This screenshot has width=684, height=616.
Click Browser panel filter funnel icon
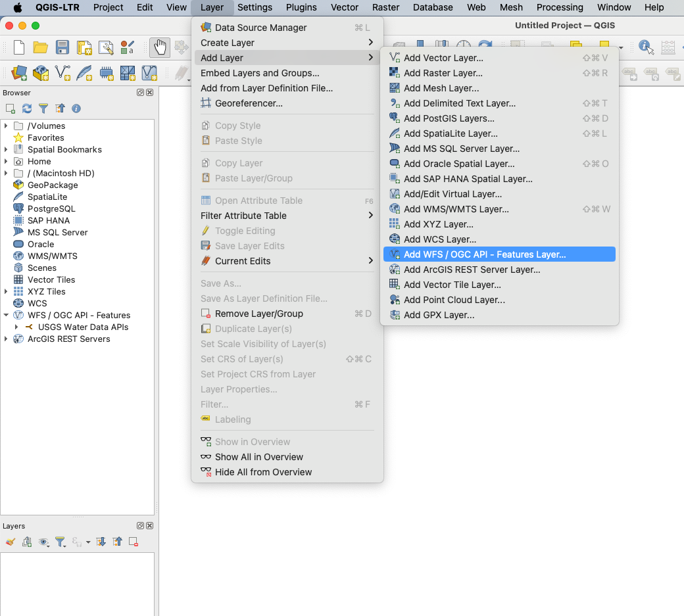[43, 108]
